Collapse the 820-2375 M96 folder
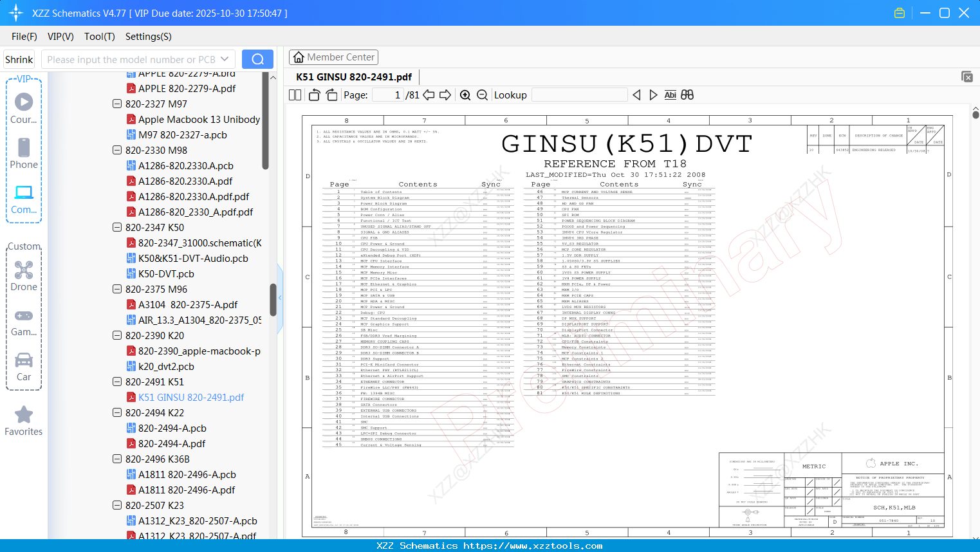 pyautogui.click(x=117, y=290)
